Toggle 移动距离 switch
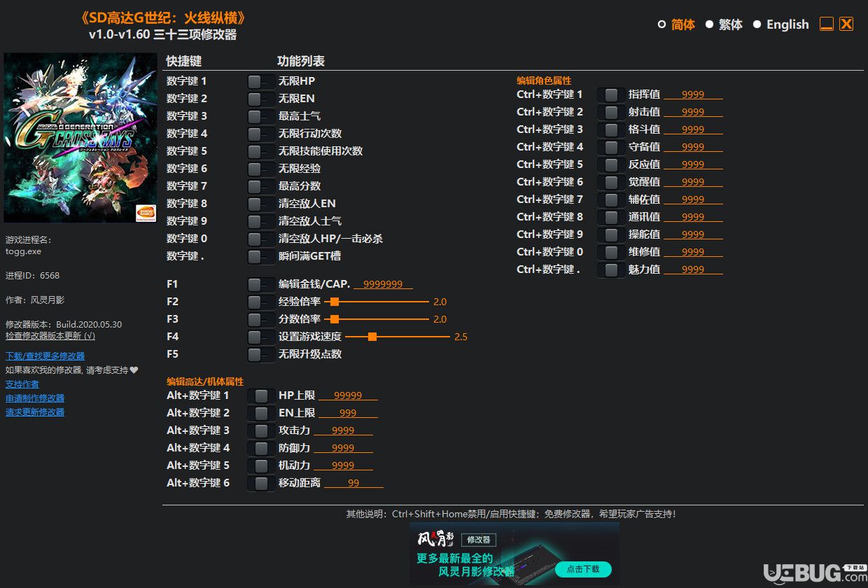Image resolution: width=868 pixels, height=588 pixels. click(x=261, y=483)
